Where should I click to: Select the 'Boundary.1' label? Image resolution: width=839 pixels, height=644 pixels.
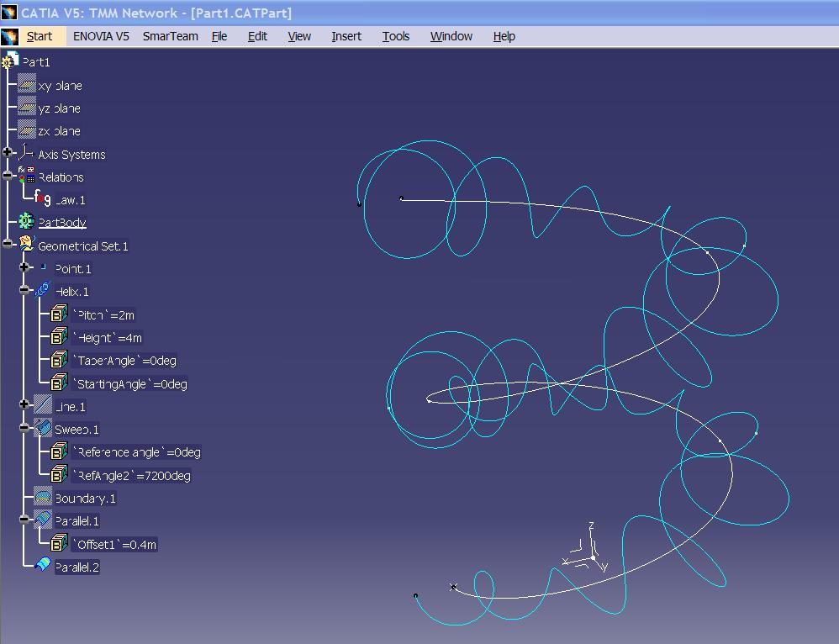click(86, 499)
